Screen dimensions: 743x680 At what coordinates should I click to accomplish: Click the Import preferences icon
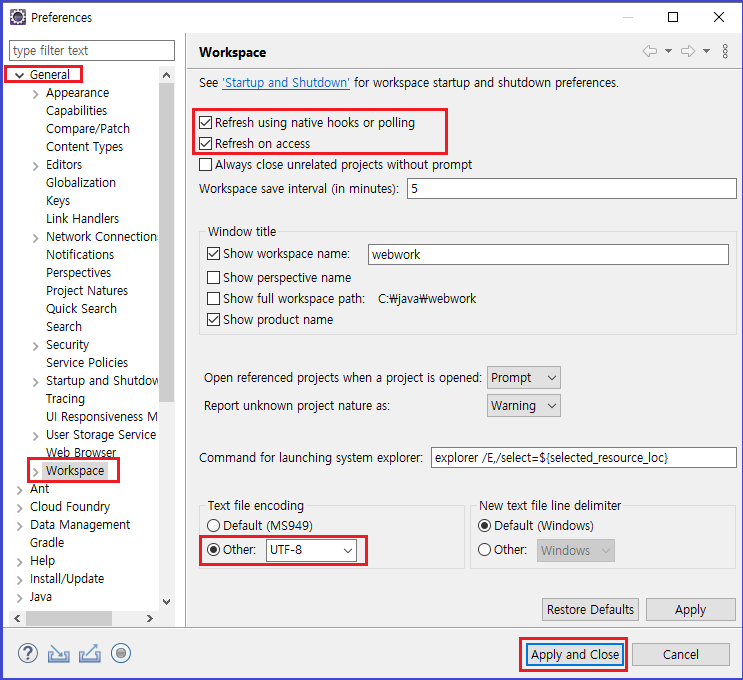pyautogui.click(x=58, y=654)
